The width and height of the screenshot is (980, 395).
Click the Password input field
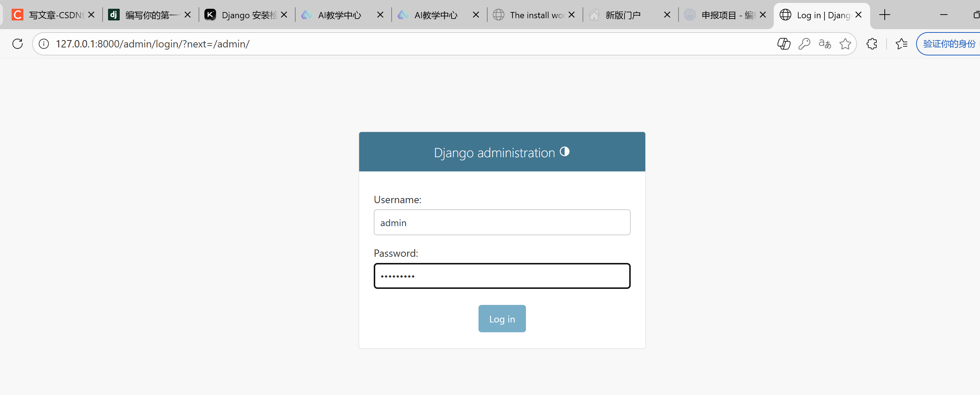[x=502, y=276]
